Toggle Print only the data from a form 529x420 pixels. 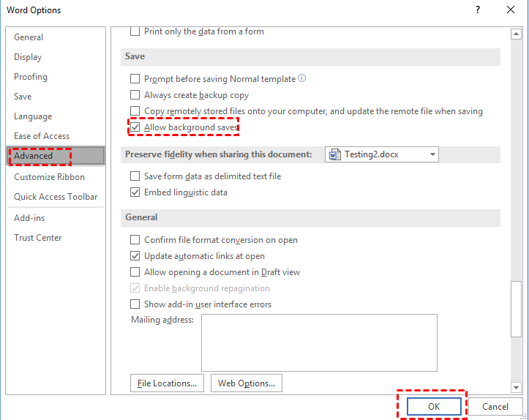[x=135, y=31]
